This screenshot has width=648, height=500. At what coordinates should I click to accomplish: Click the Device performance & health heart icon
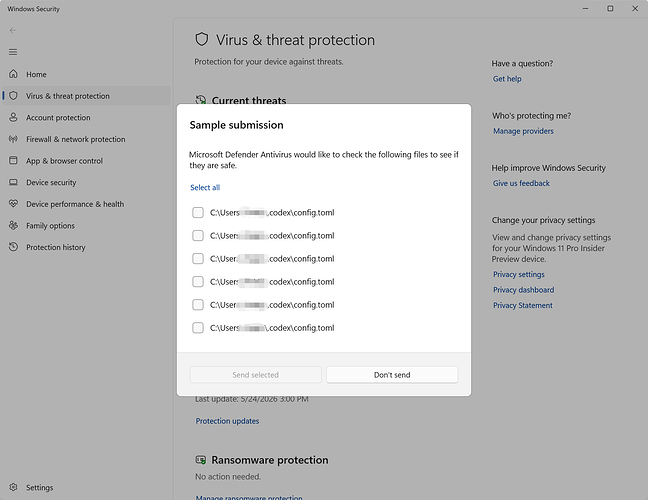tap(13, 204)
